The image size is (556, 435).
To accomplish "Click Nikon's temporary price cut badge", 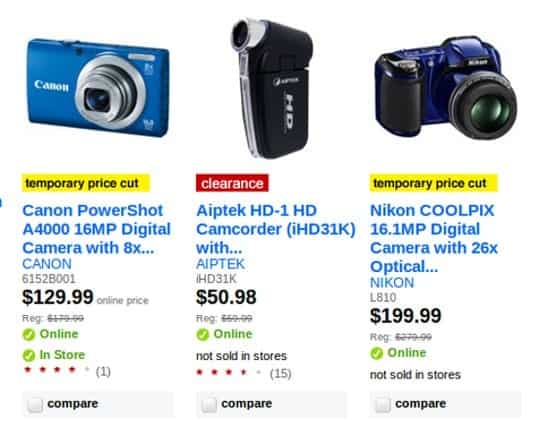I will tap(434, 183).
